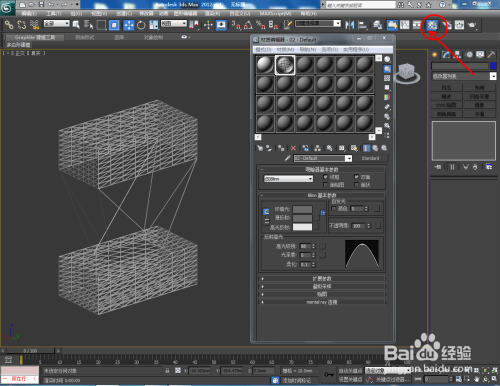500x386 pixels.
Task: Pick material from object with eyedropper
Action: [287, 158]
